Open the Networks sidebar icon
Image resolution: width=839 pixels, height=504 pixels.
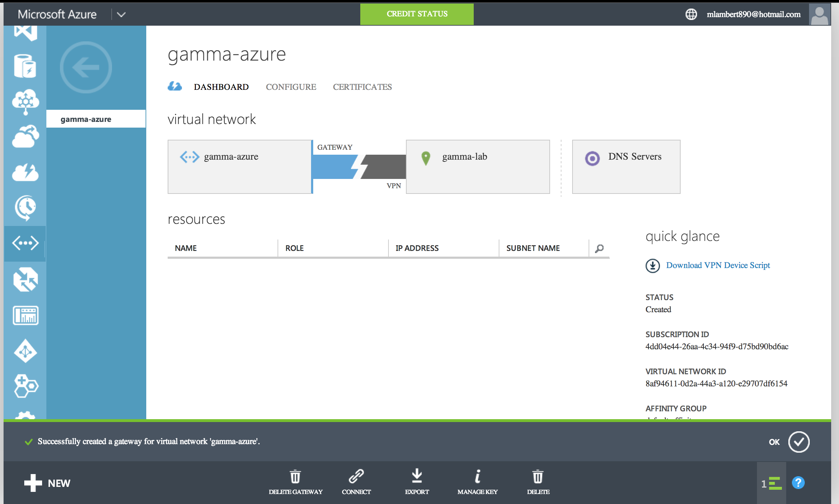(25, 243)
